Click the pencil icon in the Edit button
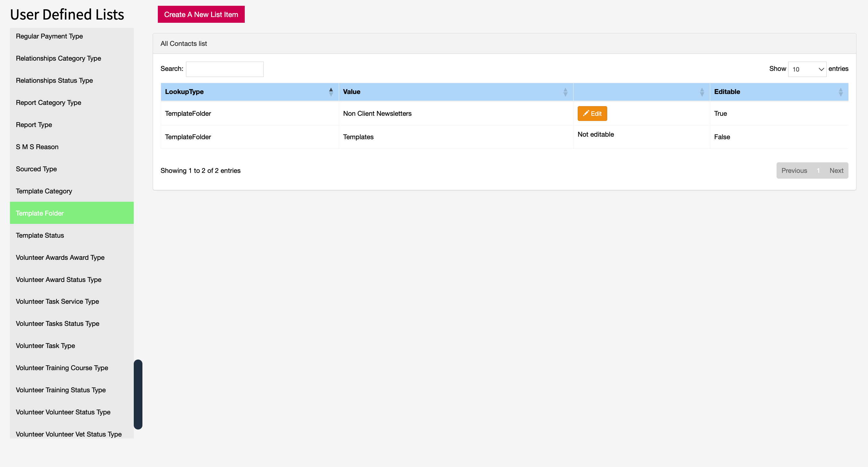Viewport: 868px width, 467px height. point(586,113)
